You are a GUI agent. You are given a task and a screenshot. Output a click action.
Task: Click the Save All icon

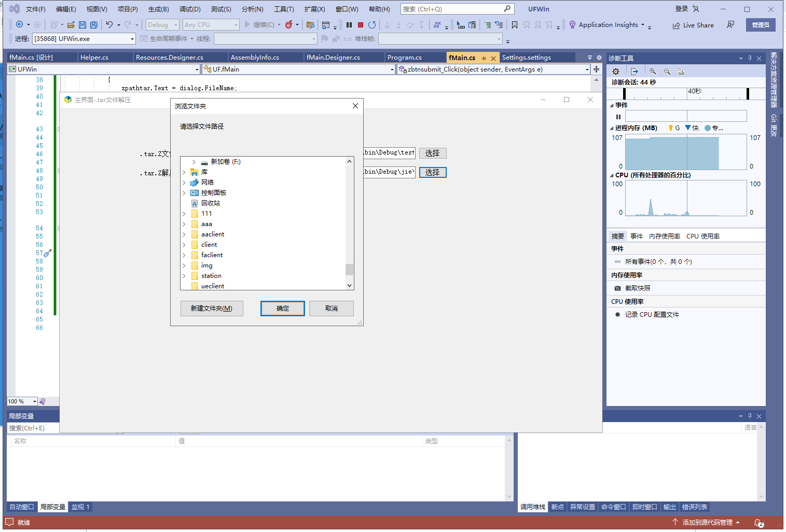tap(94, 24)
